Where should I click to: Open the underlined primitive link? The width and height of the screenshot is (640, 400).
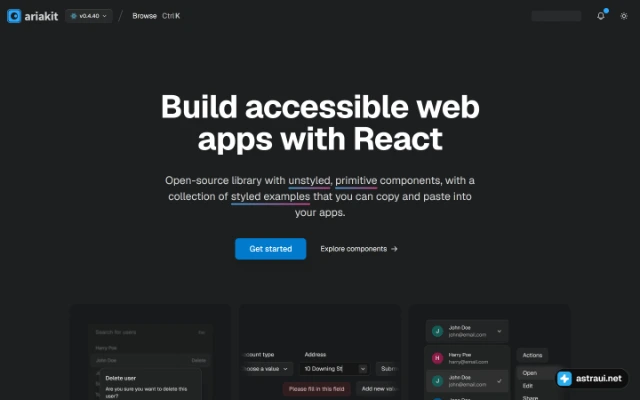pyautogui.click(x=356, y=180)
